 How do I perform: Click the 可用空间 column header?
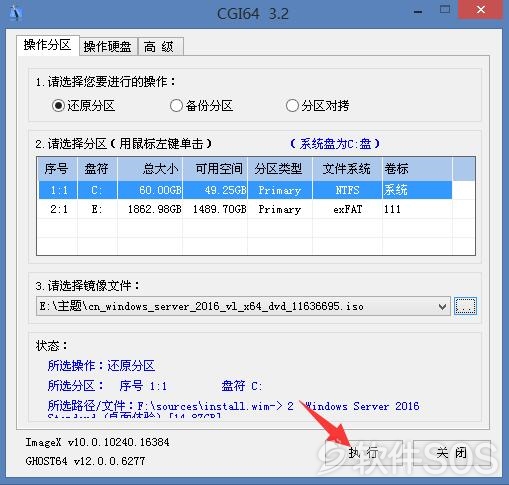(x=215, y=169)
